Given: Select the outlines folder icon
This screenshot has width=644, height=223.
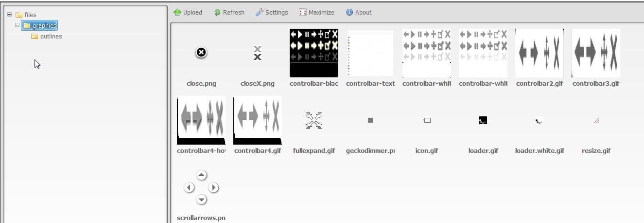Looking at the screenshot, I should coord(35,37).
